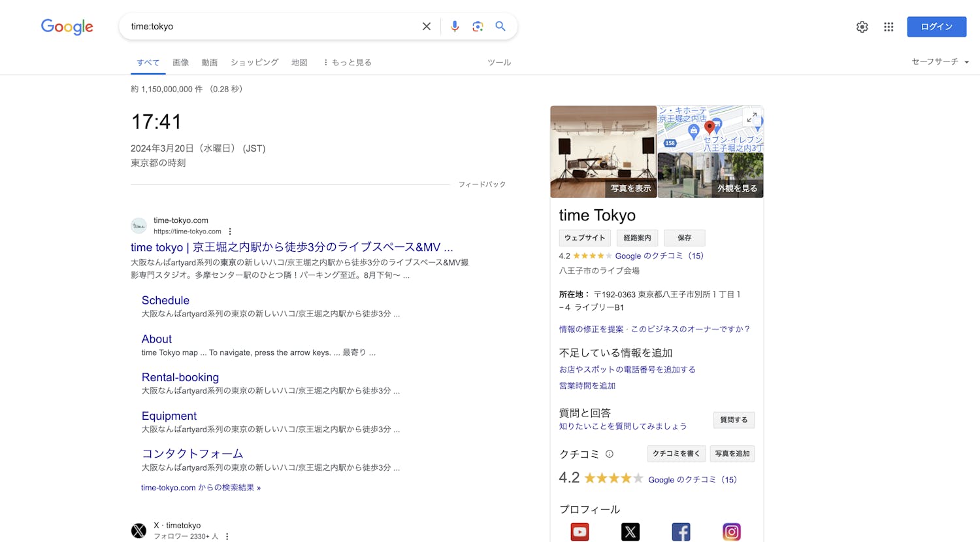The height and width of the screenshot is (542, 980).
Task: Click the map thumbnail in knowledge panel
Action: (x=710, y=129)
